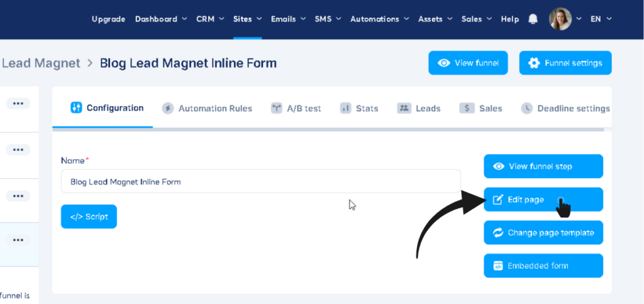644x304 pixels.
Task: Switch to the Automation Rules tab
Action: [x=207, y=108]
